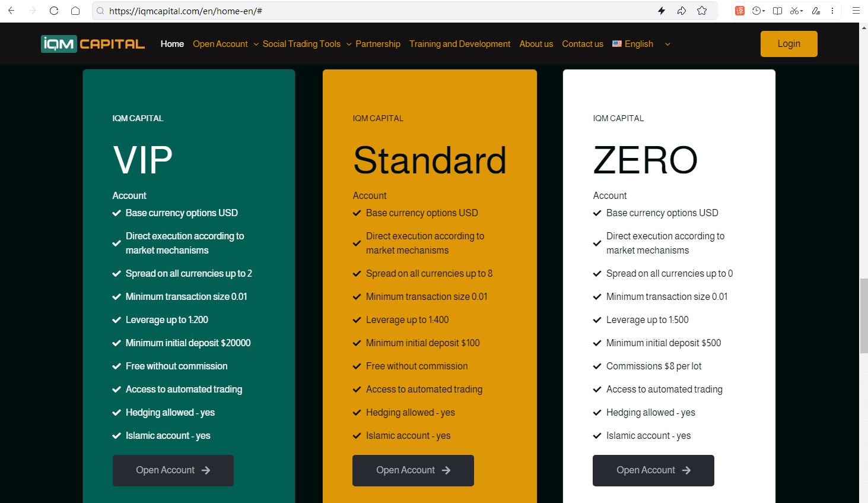The height and width of the screenshot is (503, 868).
Task: Click Standard 'Minimum transaction size 0.01' text
Action: 427,296
